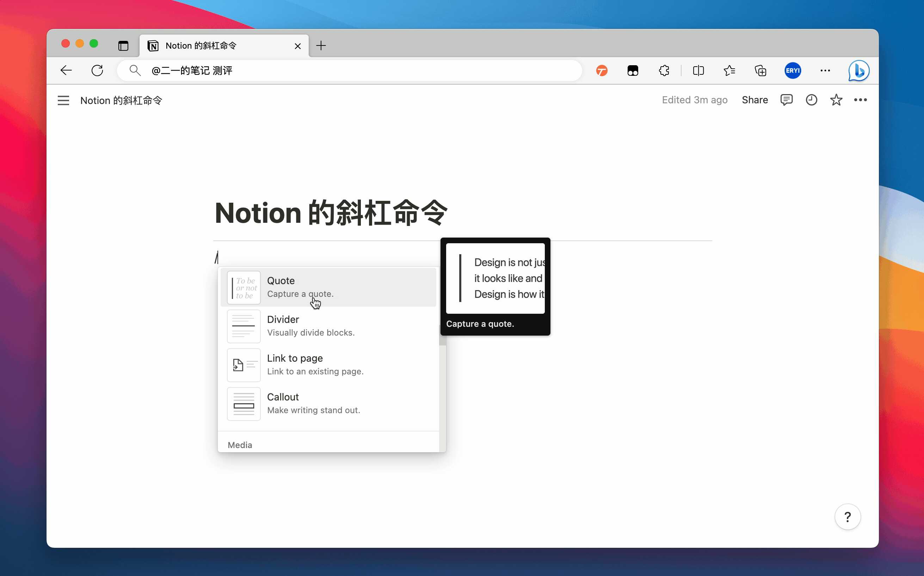Viewport: 924px width, 576px height.
Task: Open the ERYI profile avatar
Action: coord(793,71)
